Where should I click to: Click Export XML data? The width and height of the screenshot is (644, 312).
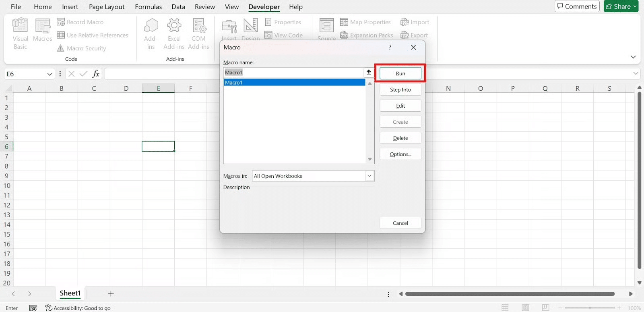click(414, 35)
